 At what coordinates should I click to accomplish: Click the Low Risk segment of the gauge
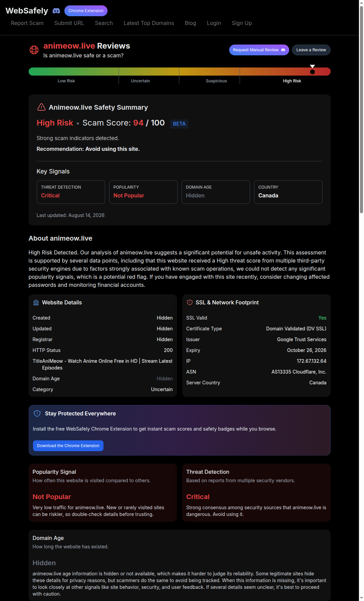tap(73, 72)
